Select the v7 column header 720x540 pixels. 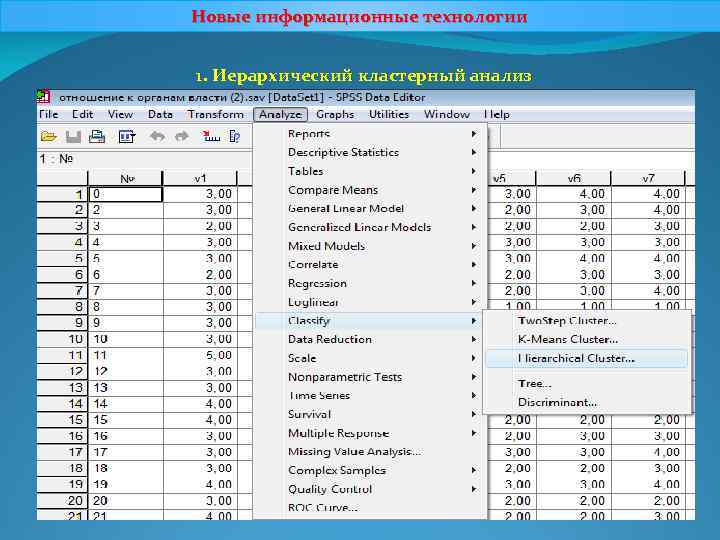[648, 179]
